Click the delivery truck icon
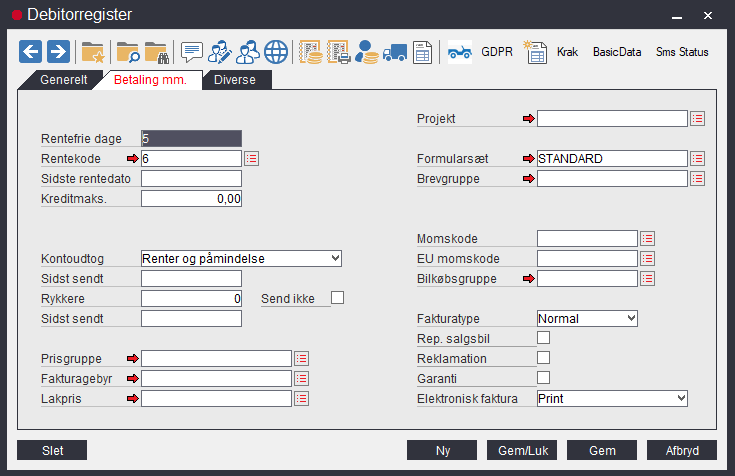 click(x=395, y=52)
